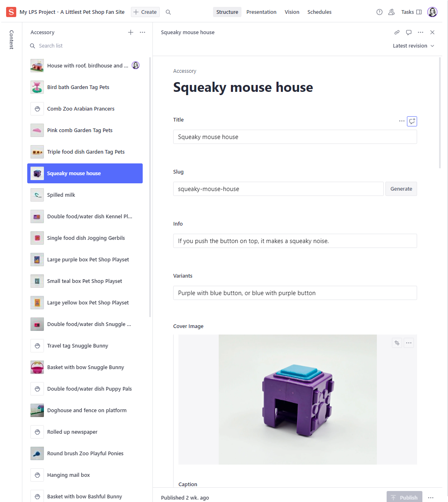The width and height of the screenshot is (448, 502).
Task: Open the Schedules tab
Action: (x=319, y=12)
